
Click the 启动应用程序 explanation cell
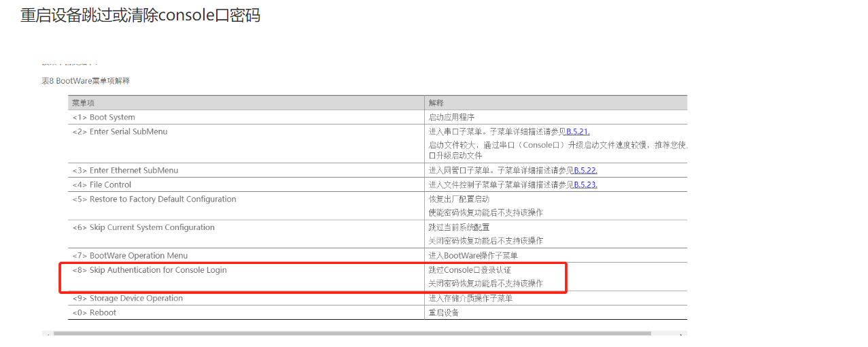[556, 117]
